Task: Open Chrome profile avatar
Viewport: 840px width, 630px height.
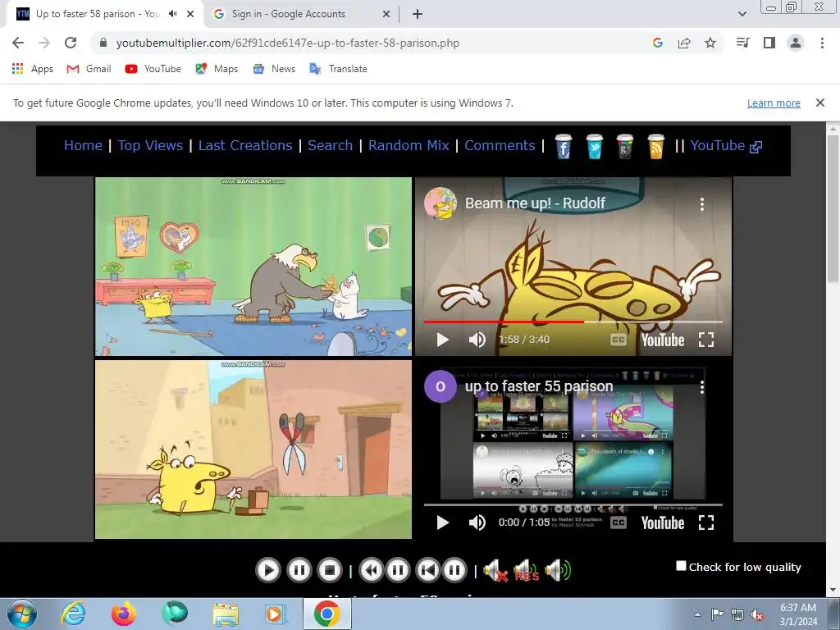Action: point(796,43)
